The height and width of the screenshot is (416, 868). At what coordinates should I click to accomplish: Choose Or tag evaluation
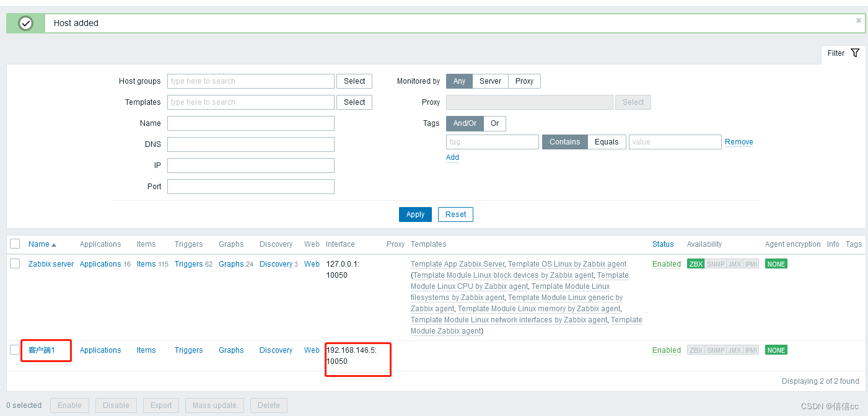pyautogui.click(x=494, y=123)
